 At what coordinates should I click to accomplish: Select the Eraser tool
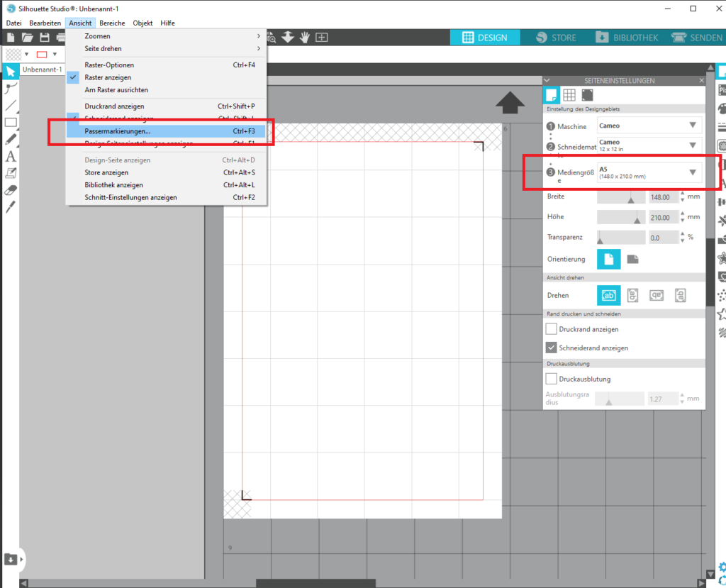click(11, 190)
